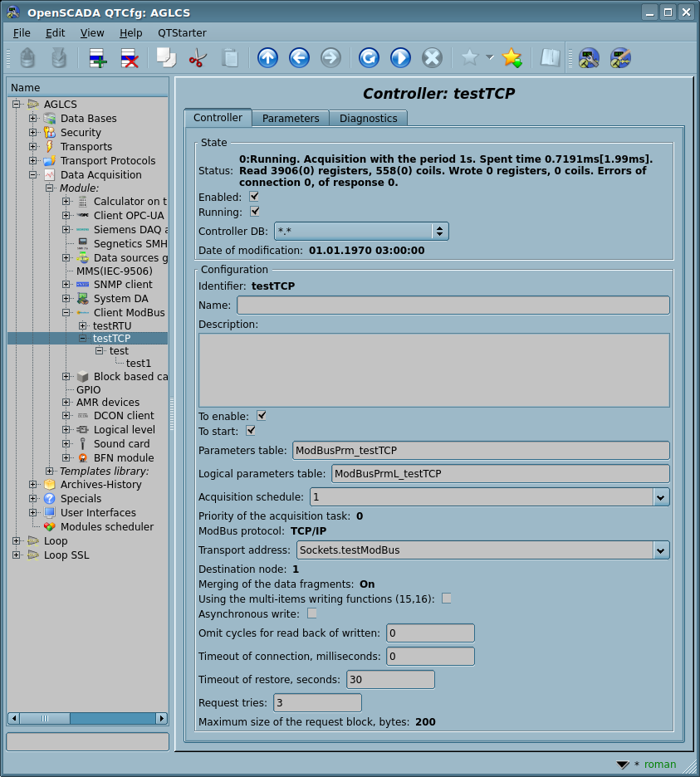Click the Add item toolbar icon
Viewport: 700px width, 777px height.
(x=98, y=58)
